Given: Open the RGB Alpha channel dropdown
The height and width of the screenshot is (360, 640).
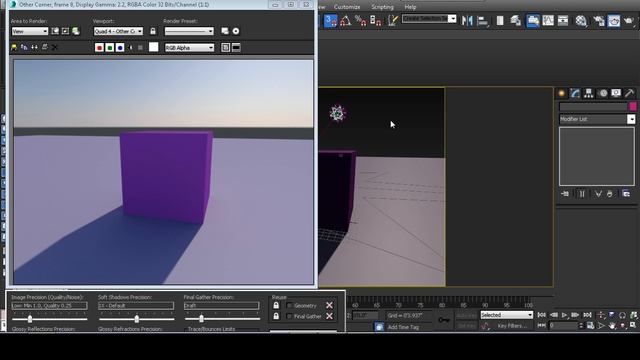Looking at the screenshot, I should click(x=189, y=48).
